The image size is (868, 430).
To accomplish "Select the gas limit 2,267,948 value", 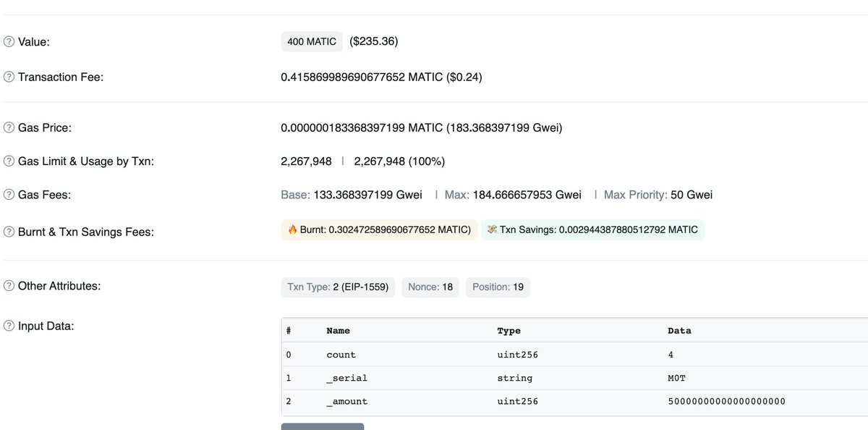I will tap(306, 161).
